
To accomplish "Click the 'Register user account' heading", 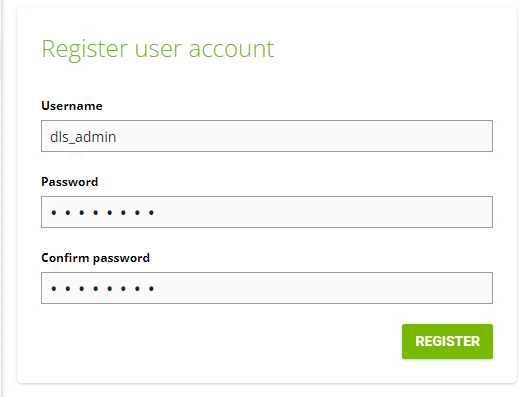I will [x=158, y=49].
